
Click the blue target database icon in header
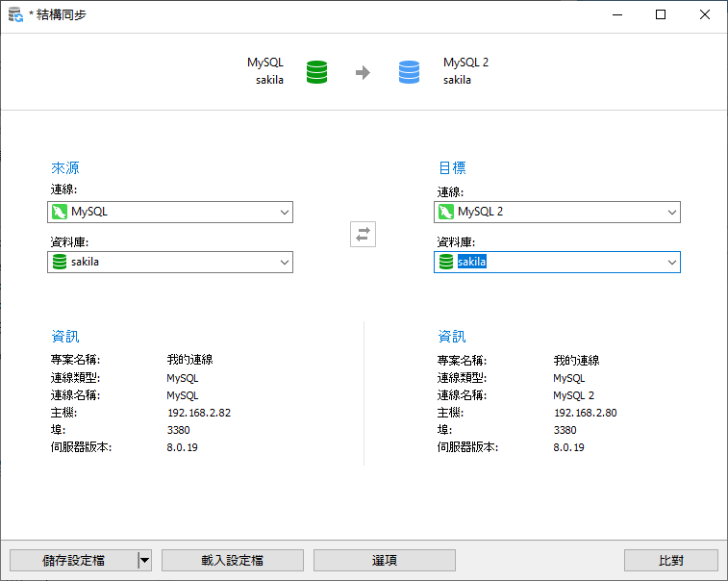409,72
